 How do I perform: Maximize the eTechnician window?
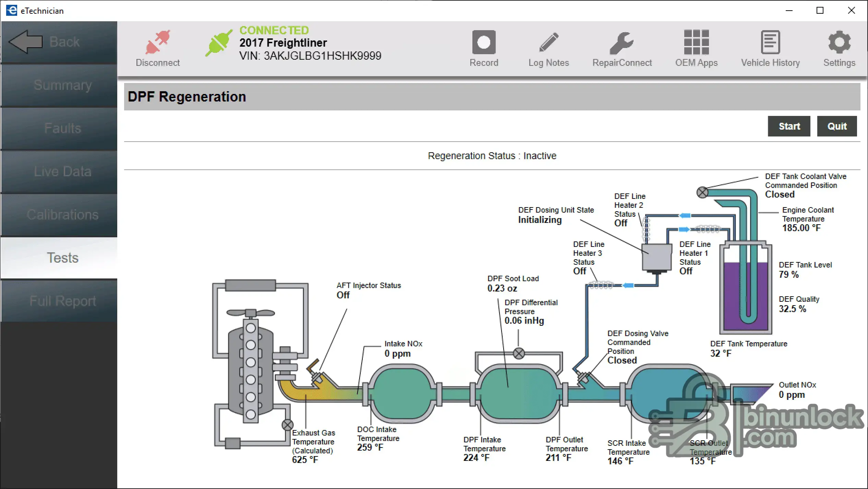click(x=820, y=11)
